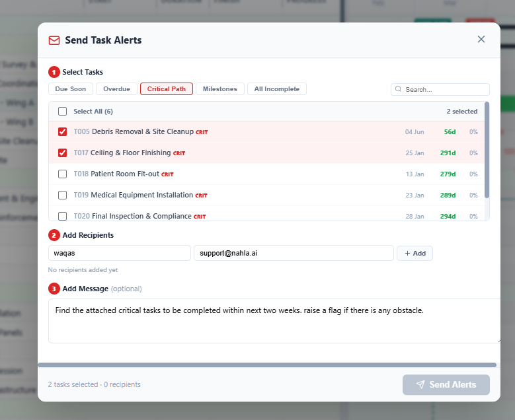Screen dimensions: 515x420
Task: Click the paper plane icon on Send Alerts
Action: coord(420,384)
